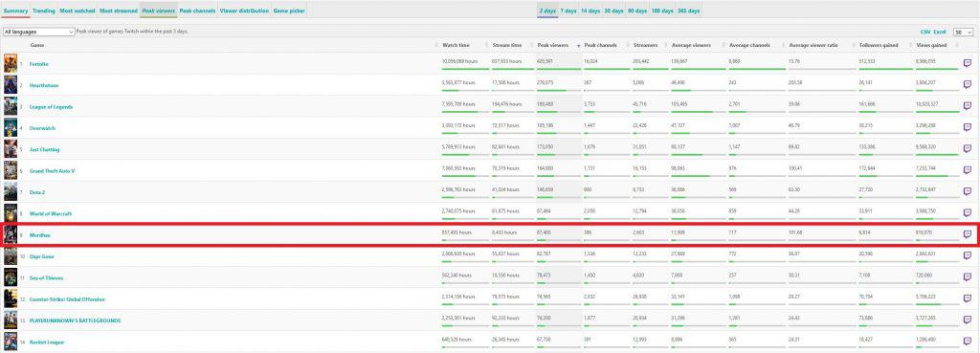Select the 180 days time range
Image resolution: width=980 pixels, height=353 pixels.
(662, 11)
